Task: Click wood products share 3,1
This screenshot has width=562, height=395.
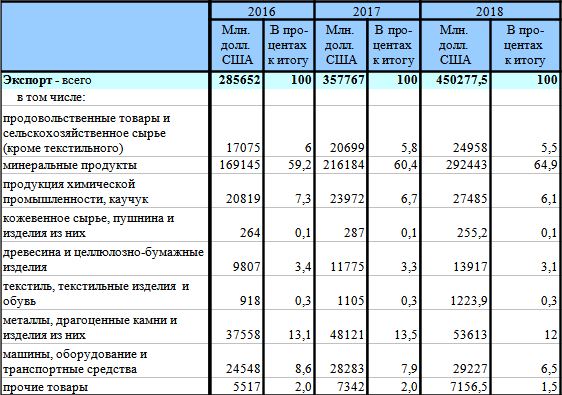Action: 549,267
